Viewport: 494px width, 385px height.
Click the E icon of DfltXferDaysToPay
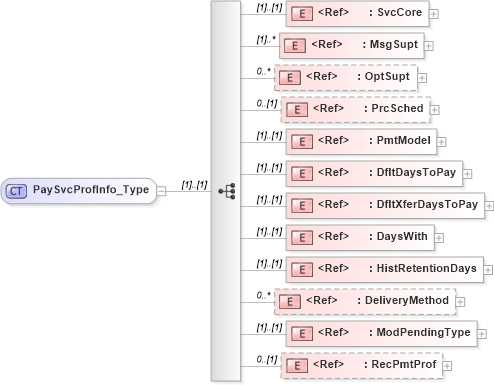pyautogui.click(x=302, y=206)
